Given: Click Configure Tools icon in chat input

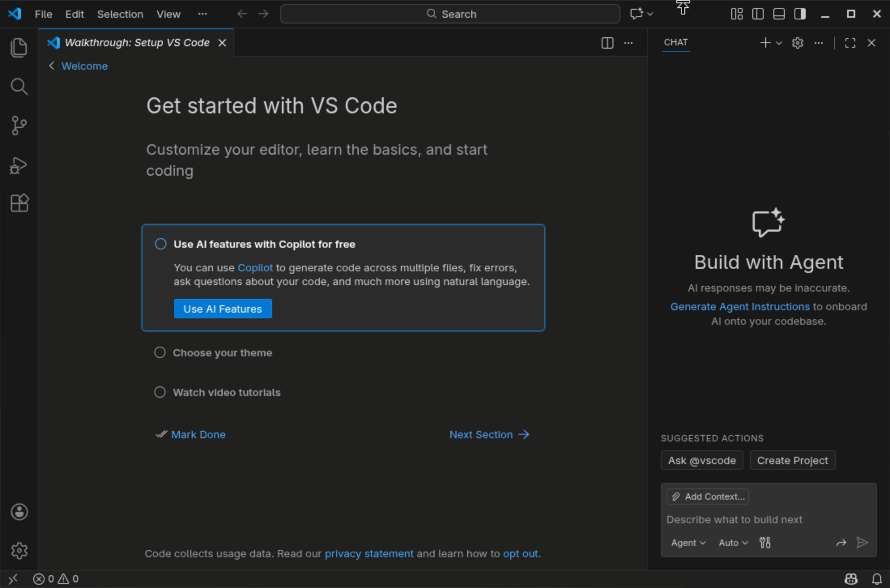Looking at the screenshot, I should 765,543.
